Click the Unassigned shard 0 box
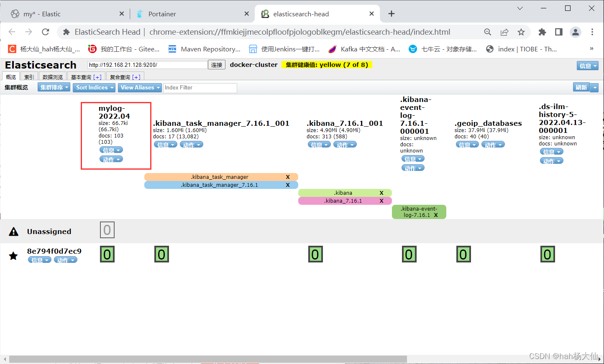 107,230
